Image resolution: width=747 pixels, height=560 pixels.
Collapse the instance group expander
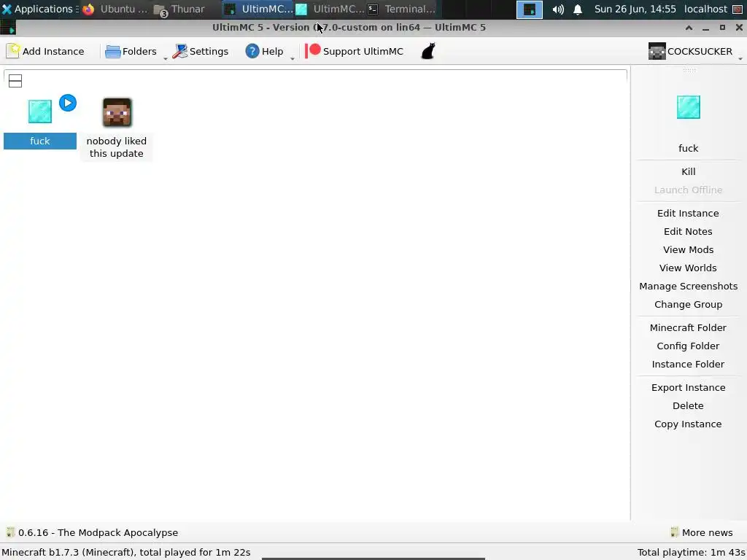(x=15, y=81)
